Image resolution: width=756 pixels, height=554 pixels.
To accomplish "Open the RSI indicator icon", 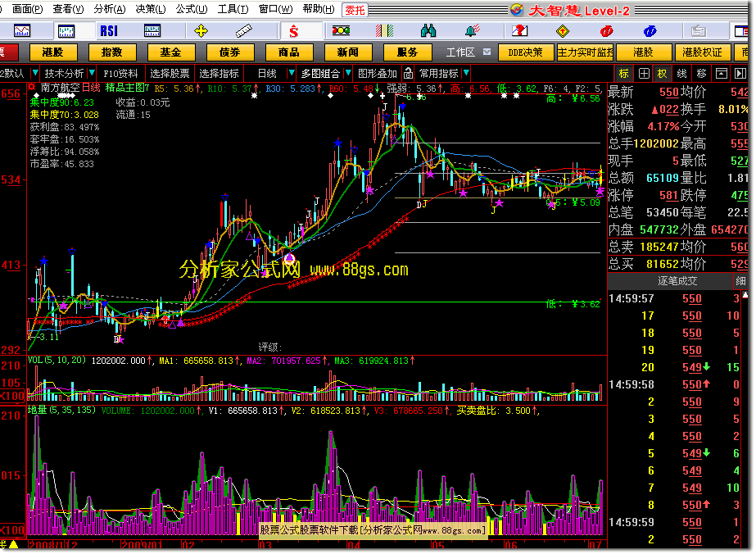I will (x=109, y=31).
